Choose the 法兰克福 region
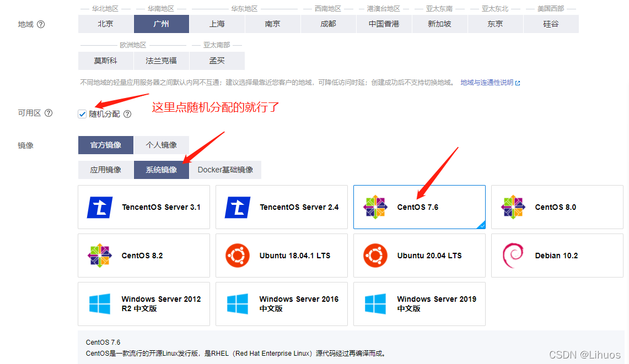 click(x=162, y=61)
